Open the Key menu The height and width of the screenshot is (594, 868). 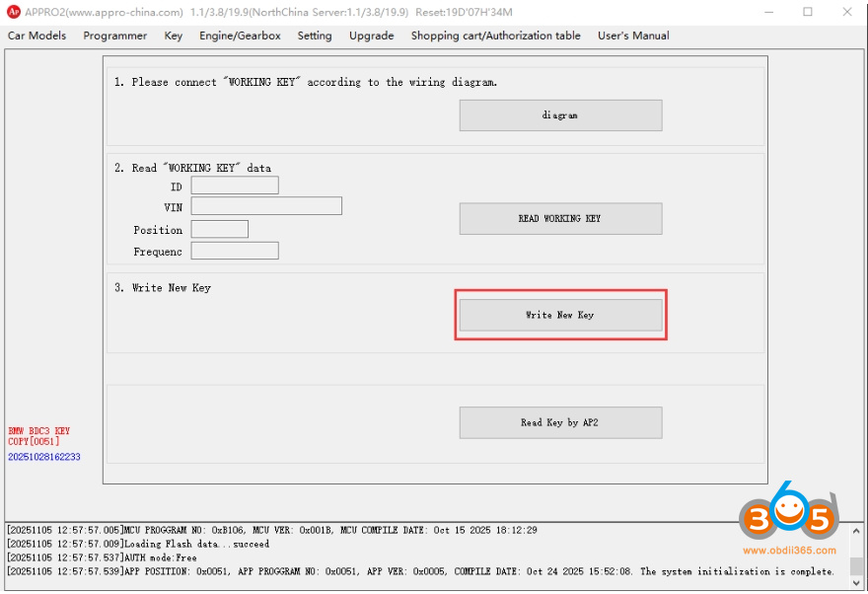[x=174, y=36]
